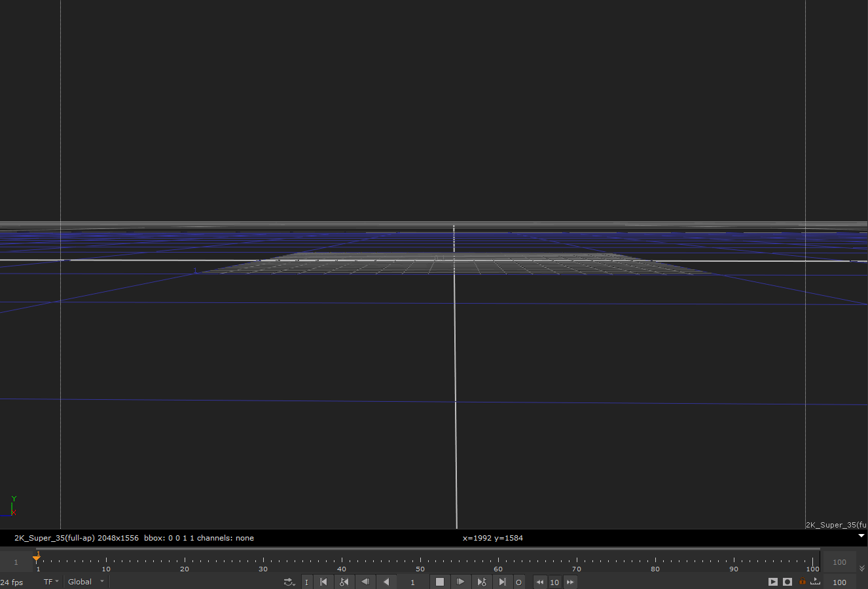Click the flipbook play icon

point(773,582)
